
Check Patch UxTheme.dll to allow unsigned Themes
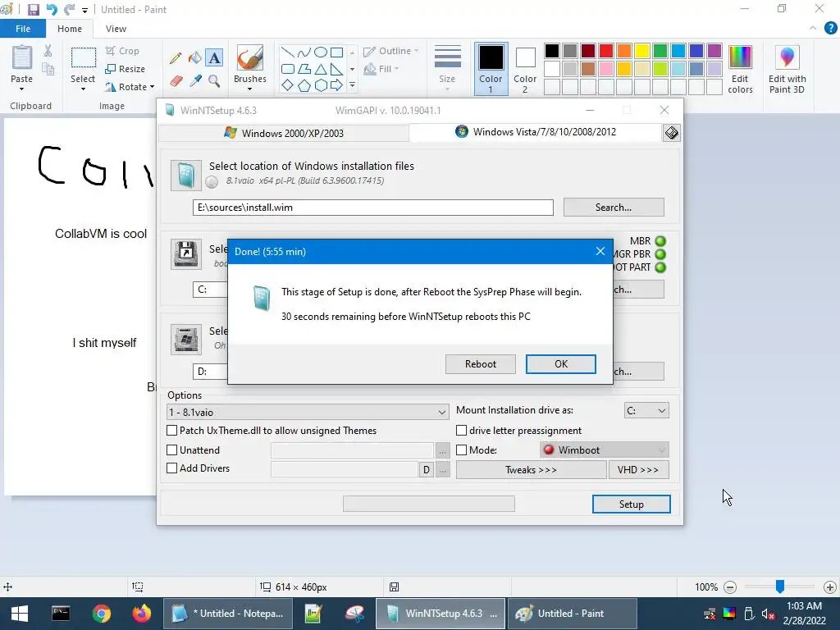(x=172, y=430)
